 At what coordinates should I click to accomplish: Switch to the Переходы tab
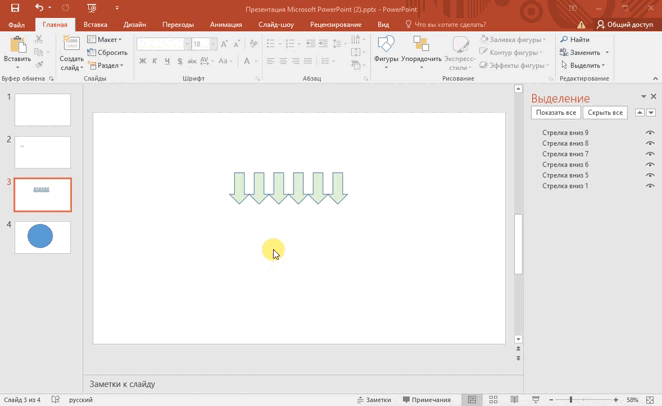coord(178,24)
